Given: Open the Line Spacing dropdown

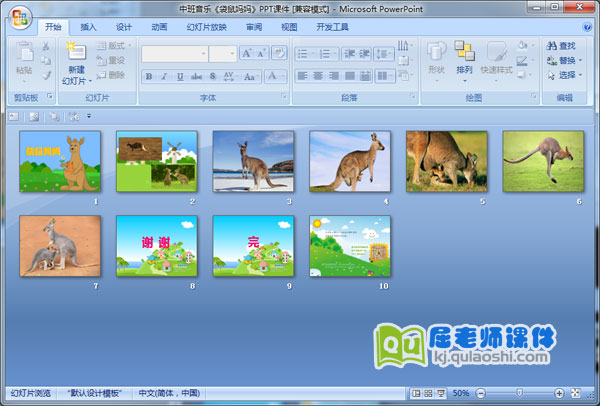Looking at the screenshot, I should (x=384, y=54).
